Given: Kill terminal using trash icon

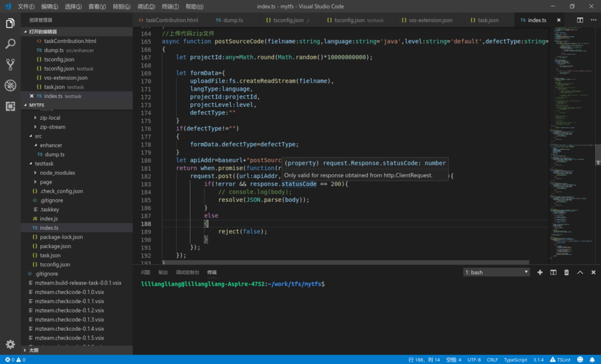Looking at the screenshot, I should click(x=567, y=272).
